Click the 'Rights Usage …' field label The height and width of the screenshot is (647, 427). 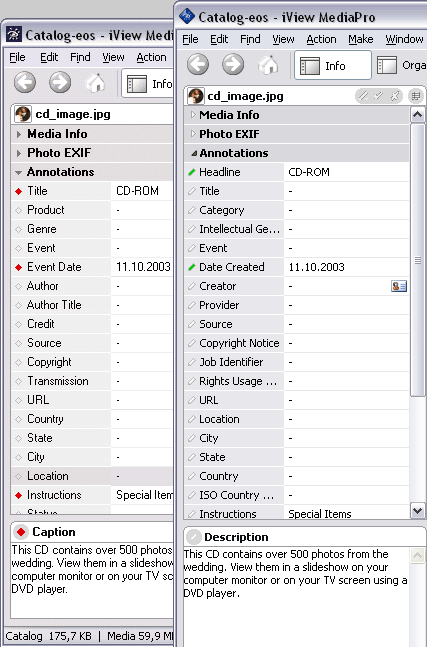coord(238,381)
